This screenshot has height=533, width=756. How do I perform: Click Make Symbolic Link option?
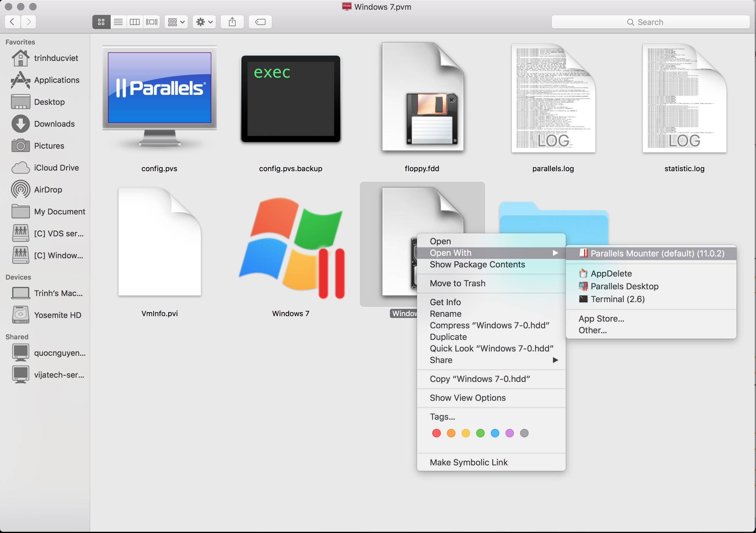click(469, 462)
